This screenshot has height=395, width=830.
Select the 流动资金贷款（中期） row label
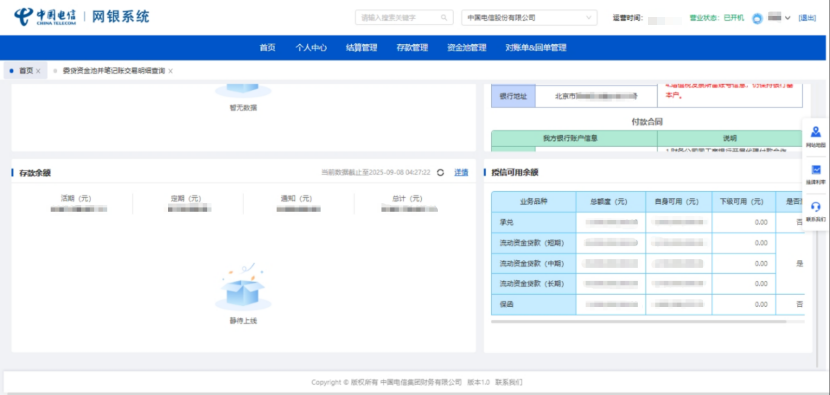click(534, 263)
